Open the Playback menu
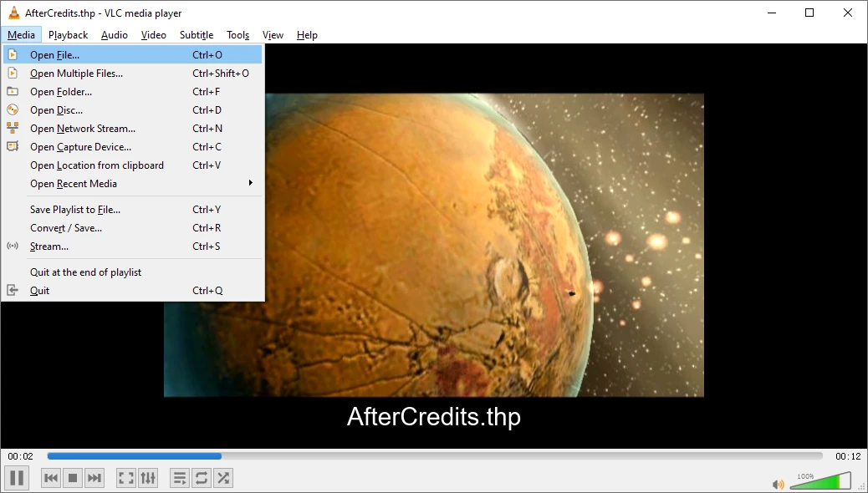Image resolution: width=868 pixels, height=493 pixels. (x=68, y=35)
